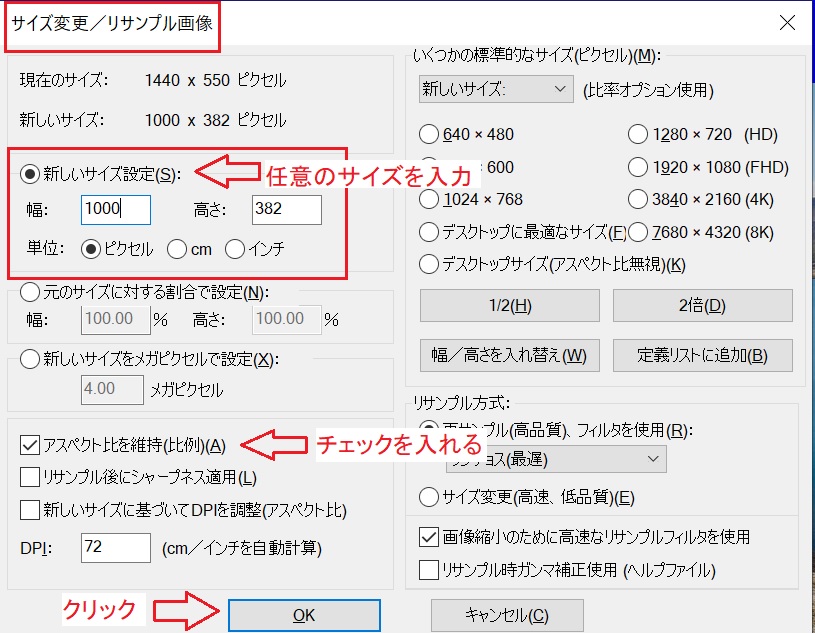The image size is (815, 633).
Task: Click the 幅/高さを入れ替え button
Action: pos(508,355)
